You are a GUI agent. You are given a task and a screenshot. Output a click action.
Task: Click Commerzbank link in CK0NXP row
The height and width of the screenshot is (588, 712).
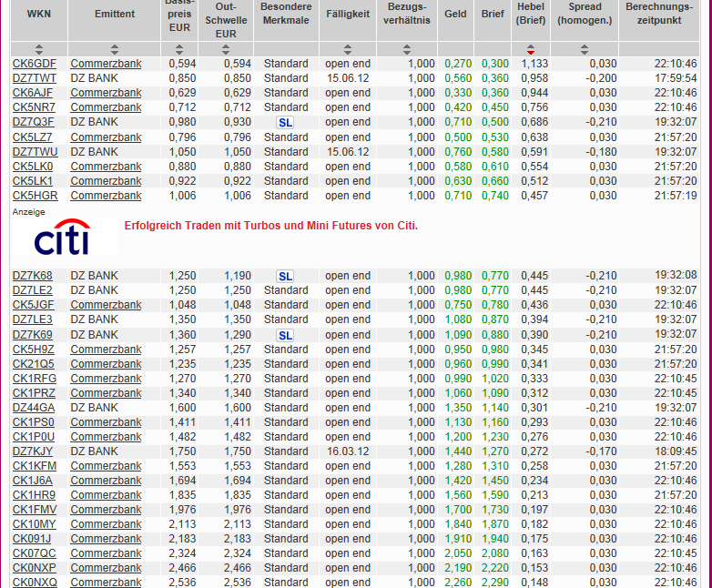(x=106, y=568)
